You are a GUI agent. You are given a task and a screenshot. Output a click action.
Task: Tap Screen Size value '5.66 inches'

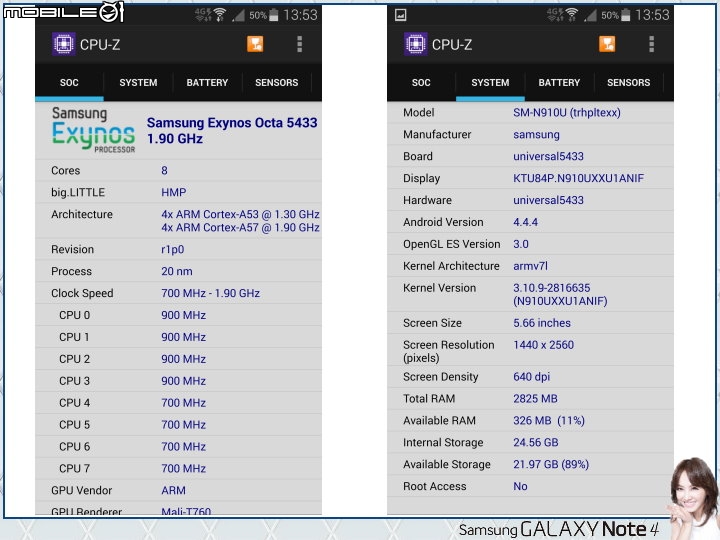(x=542, y=323)
